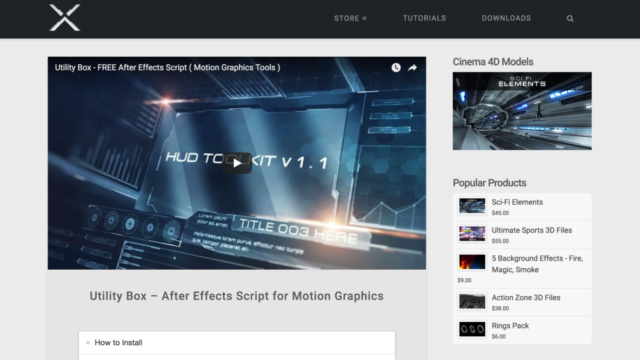Screen dimensions: 640x360
Task: Play the Utility Box video
Action: tap(237, 163)
